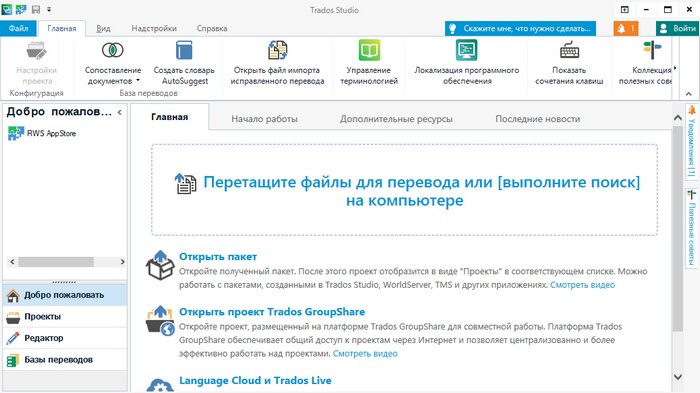The height and width of the screenshot is (393, 700).
Task: Click the main content scroll up arrow
Action: click(x=678, y=118)
